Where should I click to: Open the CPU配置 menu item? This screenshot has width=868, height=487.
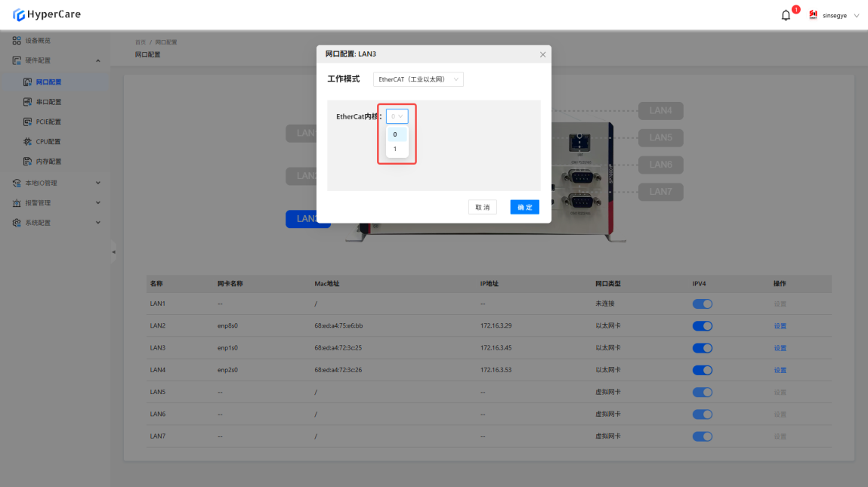tap(48, 142)
